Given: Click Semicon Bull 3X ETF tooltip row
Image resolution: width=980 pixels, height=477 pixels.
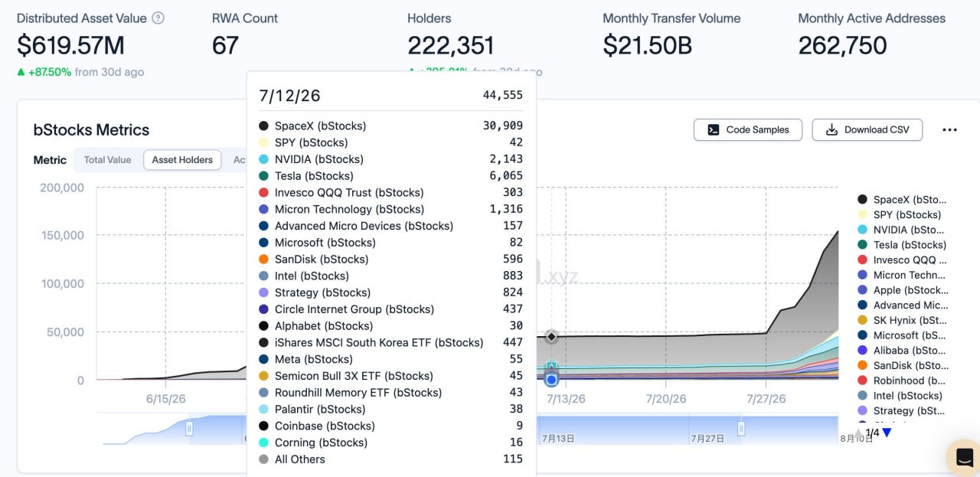Looking at the screenshot, I should 390,376.
